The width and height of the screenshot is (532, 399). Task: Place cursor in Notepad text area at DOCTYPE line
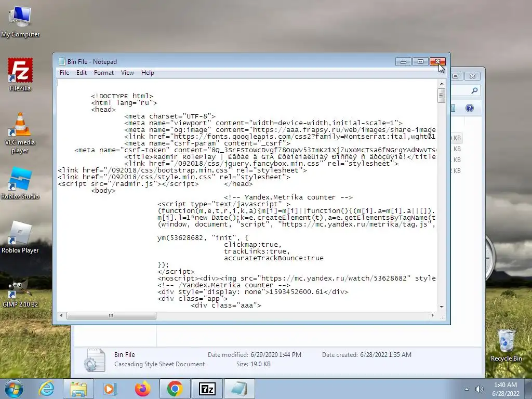pos(122,96)
